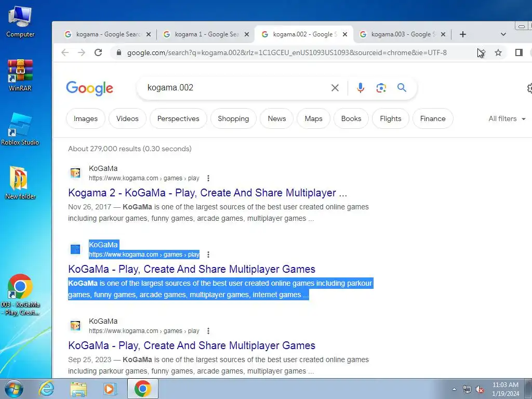532x399 pixels.
Task: Open File Explorer from the taskbar
Action: (x=78, y=389)
